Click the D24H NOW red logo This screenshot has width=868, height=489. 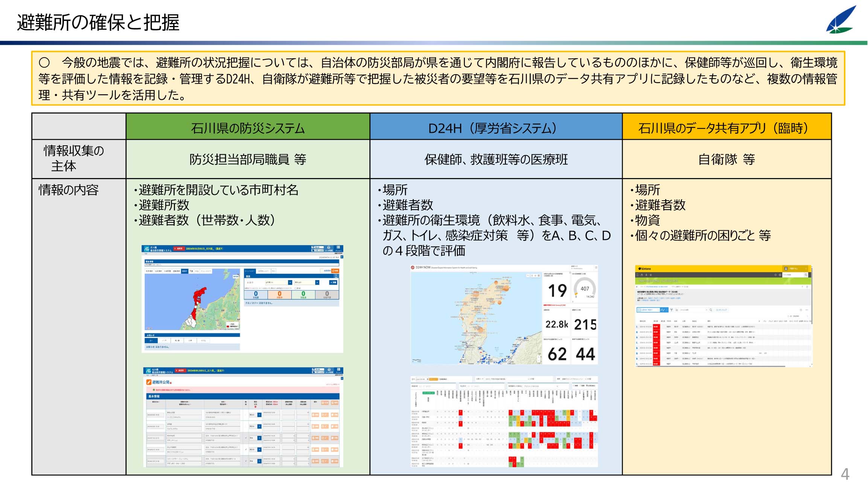coord(413,267)
